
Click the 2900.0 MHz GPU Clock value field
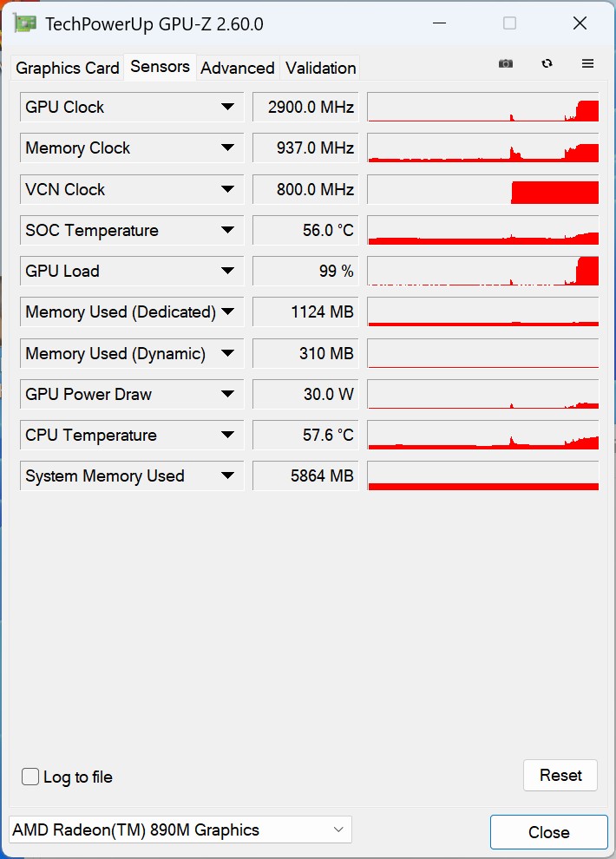pos(305,107)
